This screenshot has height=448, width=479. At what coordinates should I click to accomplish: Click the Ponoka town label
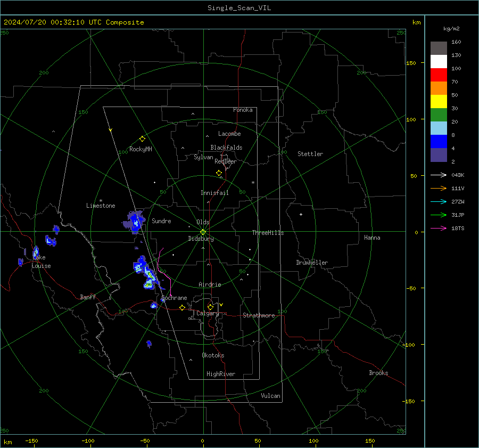(x=243, y=110)
